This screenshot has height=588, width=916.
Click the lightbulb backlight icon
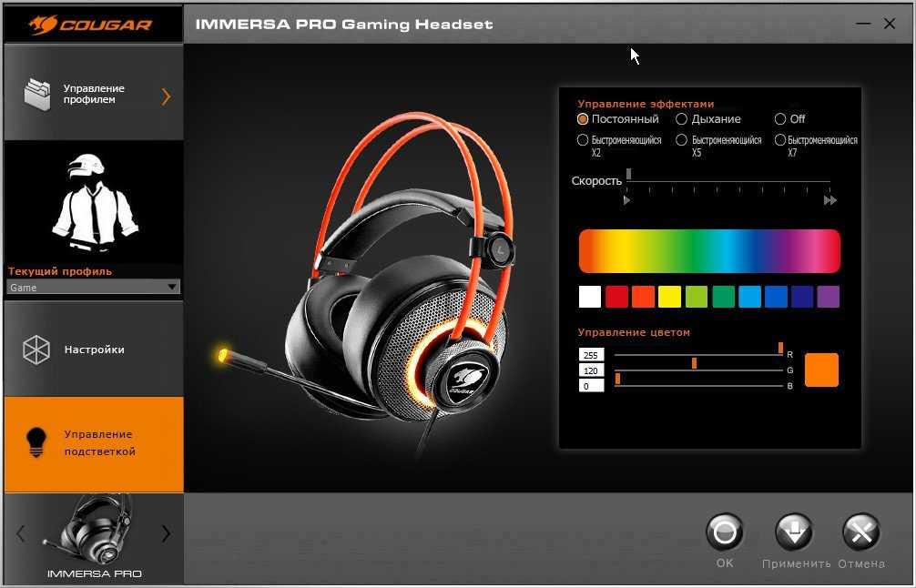(36, 442)
